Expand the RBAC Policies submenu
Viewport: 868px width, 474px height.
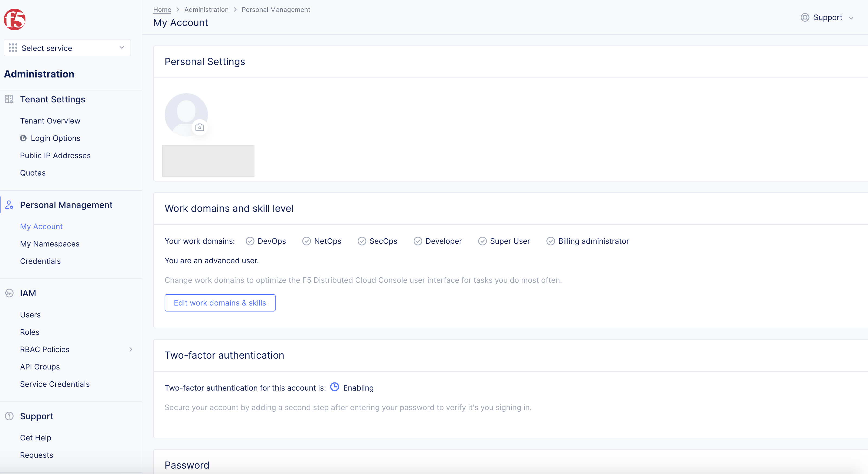coord(131,349)
